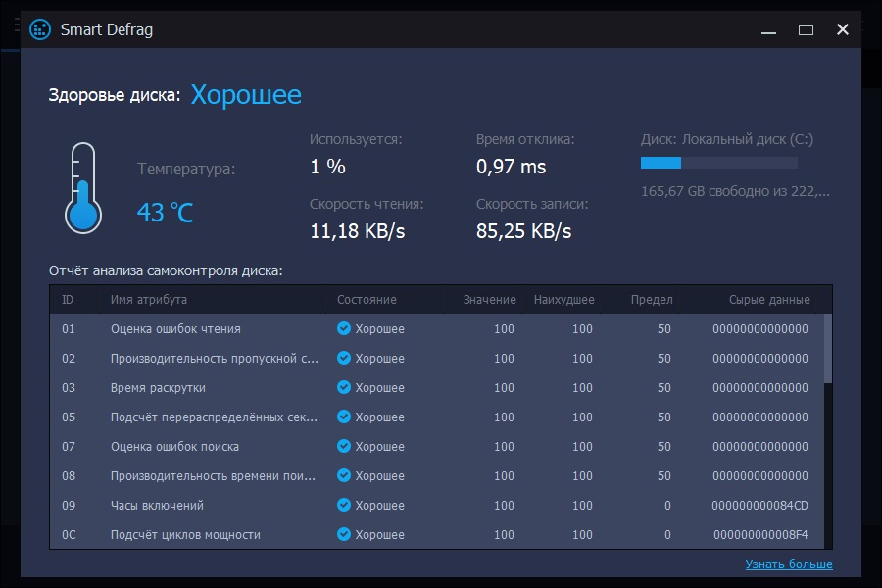Image resolution: width=882 pixels, height=588 pixels.
Task: Click the Smart Defrag logo icon
Action: click(40, 29)
